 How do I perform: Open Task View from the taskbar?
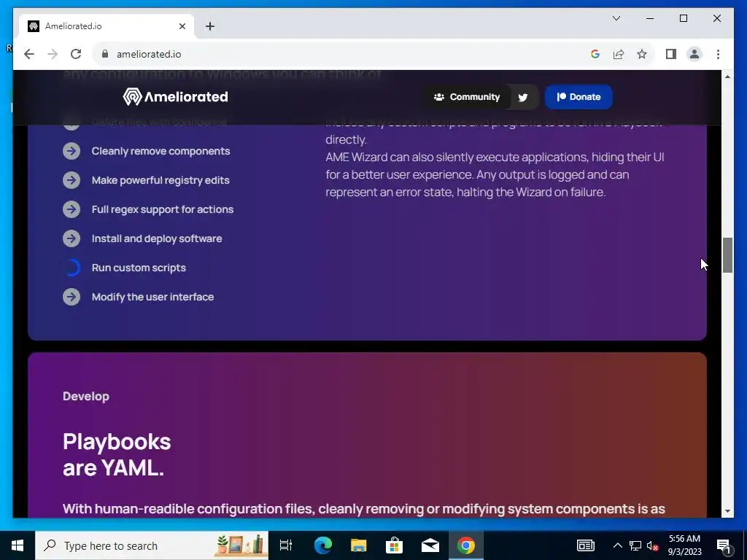(286, 545)
